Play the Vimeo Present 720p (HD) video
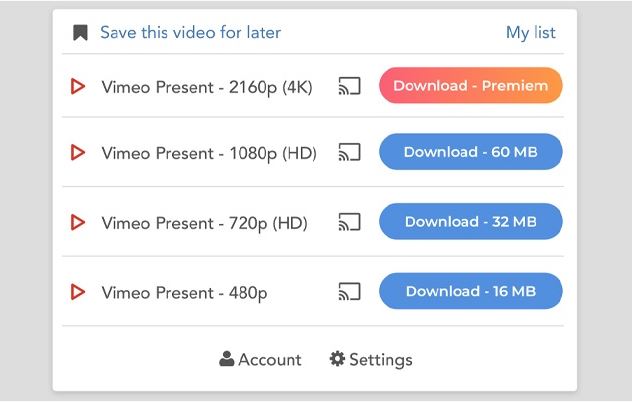The width and height of the screenshot is (632, 402). pos(78,222)
